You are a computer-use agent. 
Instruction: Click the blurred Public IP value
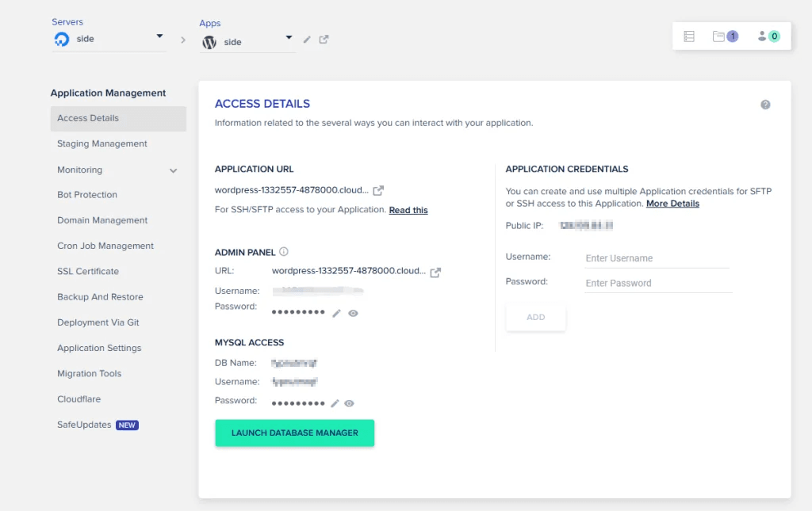587,226
